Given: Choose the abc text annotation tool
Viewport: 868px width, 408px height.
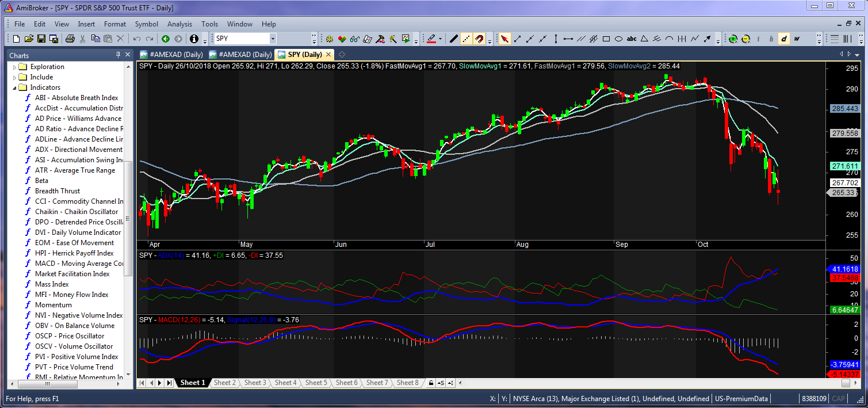Looking at the screenshot, I should 632,39.
